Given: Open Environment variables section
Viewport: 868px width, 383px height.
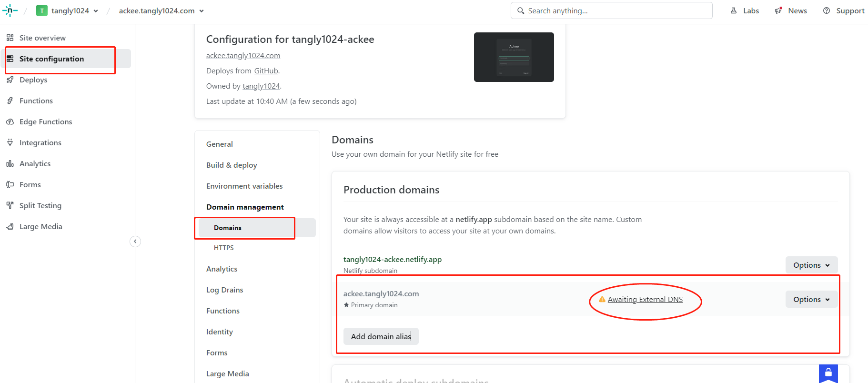Looking at the screenshot, I should [x=244, y=186].
